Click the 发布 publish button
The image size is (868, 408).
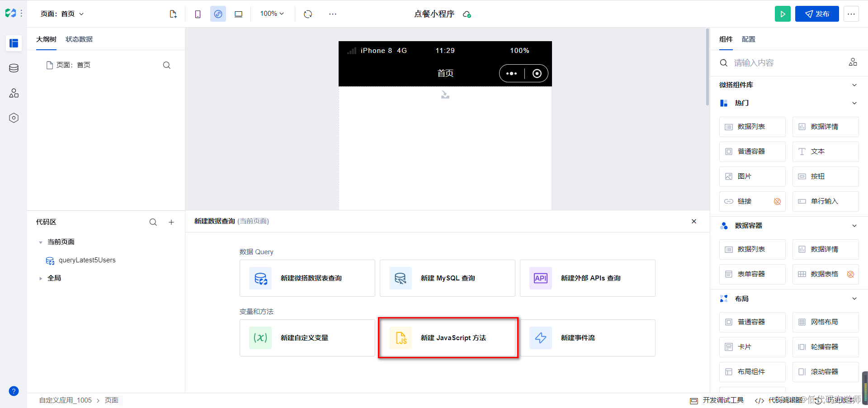tap(817, 14)
